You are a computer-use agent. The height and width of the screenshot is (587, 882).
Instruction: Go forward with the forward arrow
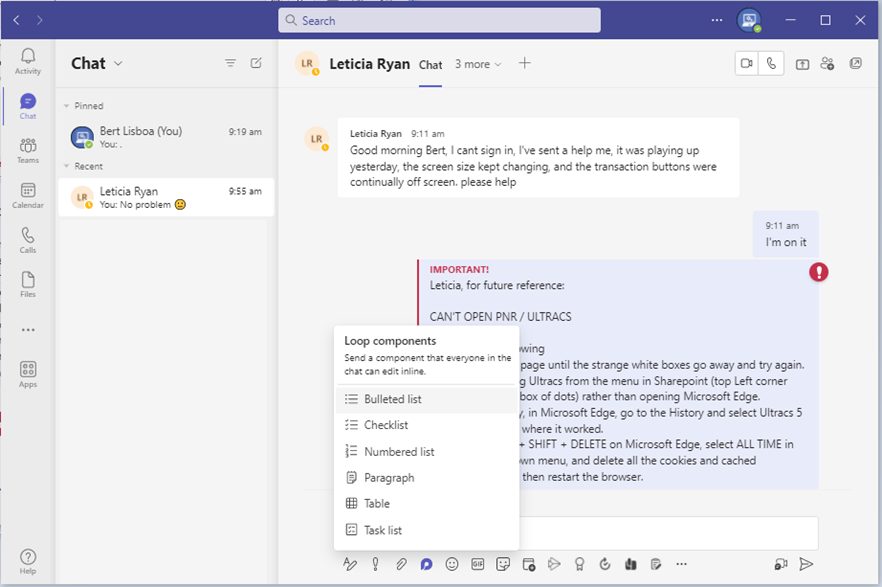coord(39,20)
